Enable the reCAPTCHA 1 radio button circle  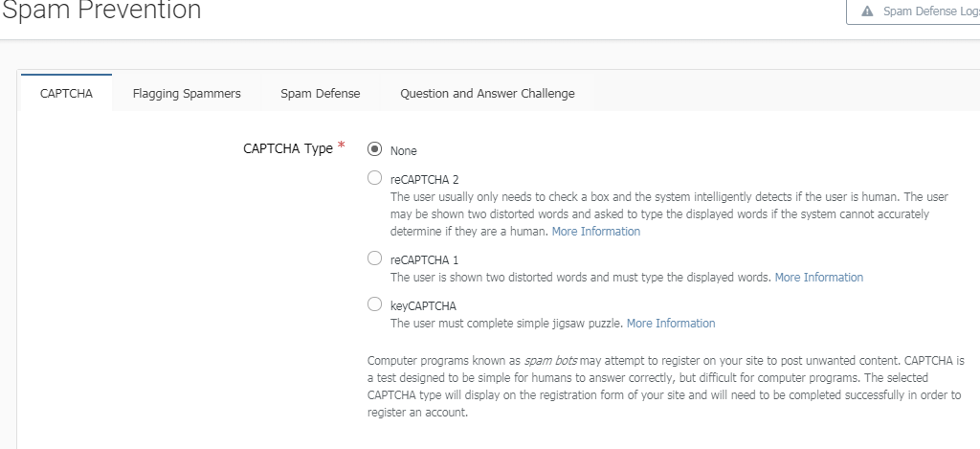[374, 258]
